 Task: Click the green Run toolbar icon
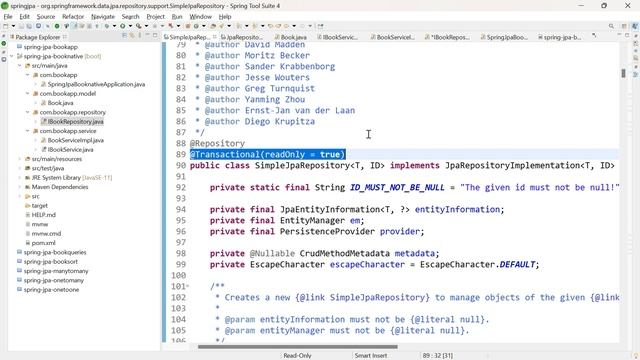coord(122,26)
